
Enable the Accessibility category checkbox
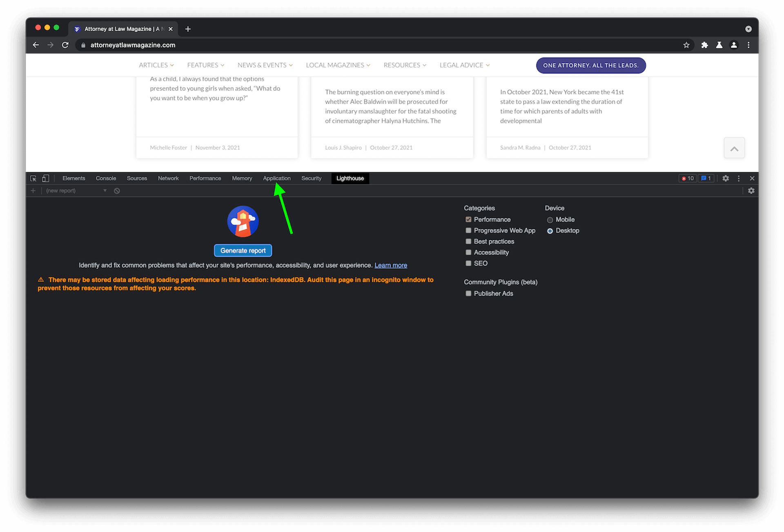[468, 253]
